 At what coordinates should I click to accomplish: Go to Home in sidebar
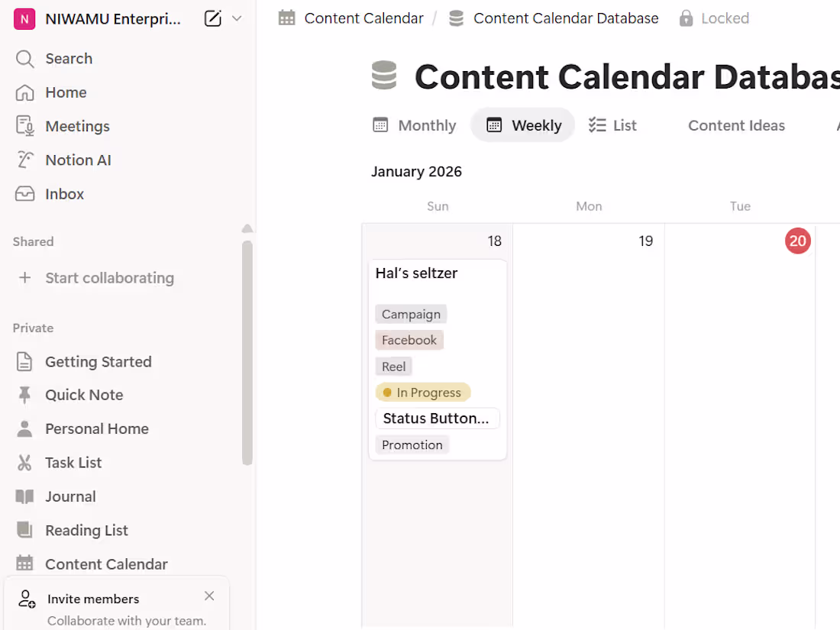[66, 92]
